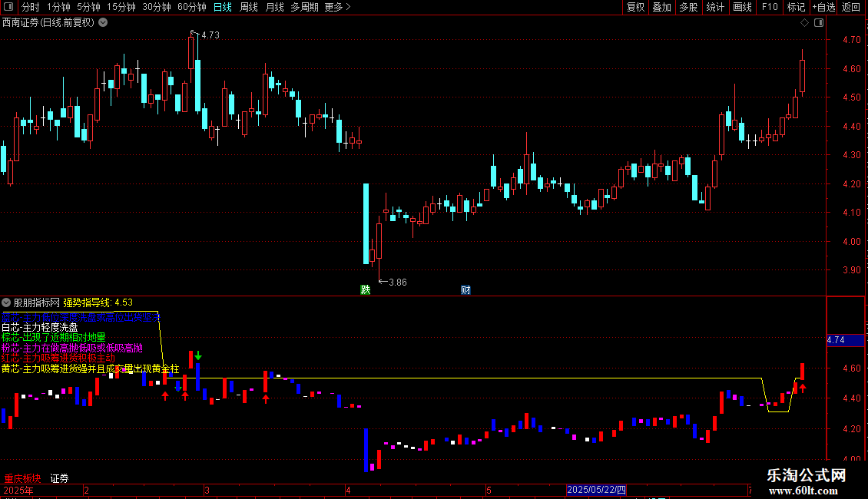The height and width of the screenshot is (499, 868).
Task: Click the 粉芯 magenta legend line
Action: point(72,348)
